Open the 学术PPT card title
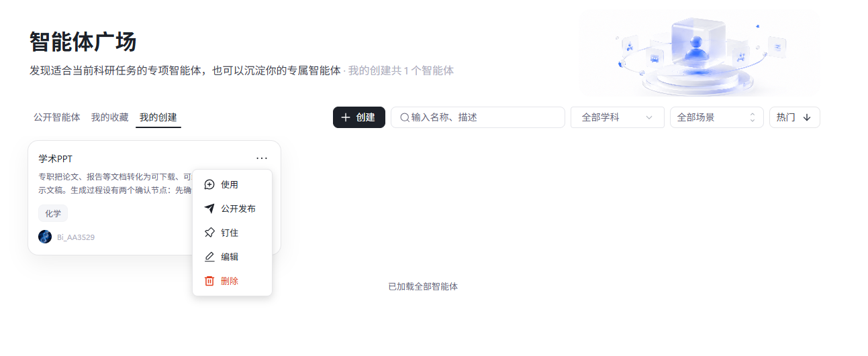868x356 pixels. coord(55,159)
